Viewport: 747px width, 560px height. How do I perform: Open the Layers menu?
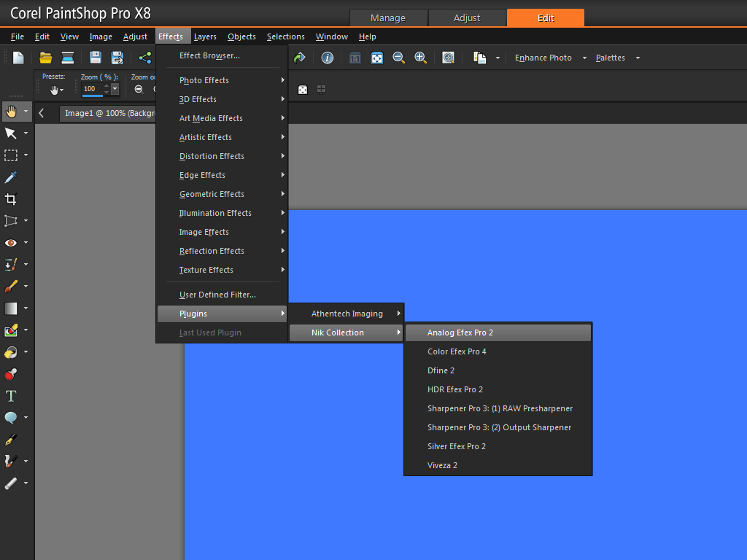coord(205,36)
